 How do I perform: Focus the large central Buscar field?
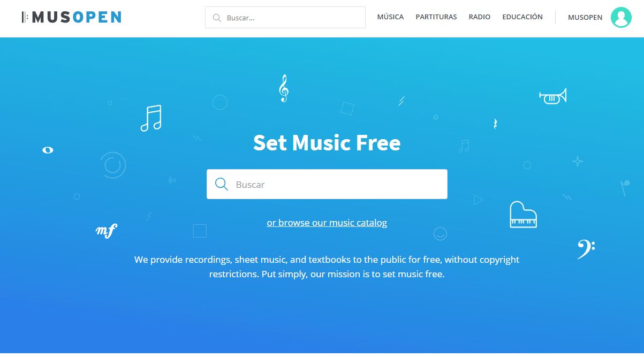[x=327, y=184]
